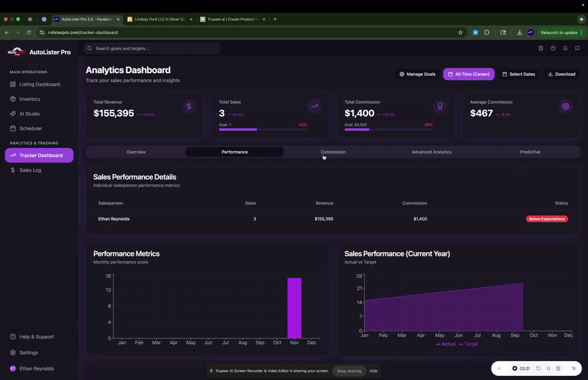The width and height of the screenshot is (588, 380).
Task: Open the calculator icon in the header
Action: pyautogui.click(x=541, y=48)
